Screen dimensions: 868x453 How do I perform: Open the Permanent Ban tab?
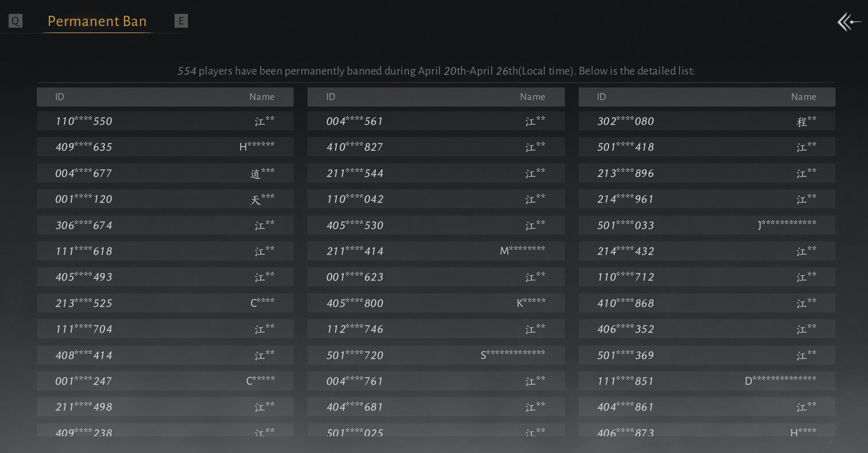tap(97, 21)
